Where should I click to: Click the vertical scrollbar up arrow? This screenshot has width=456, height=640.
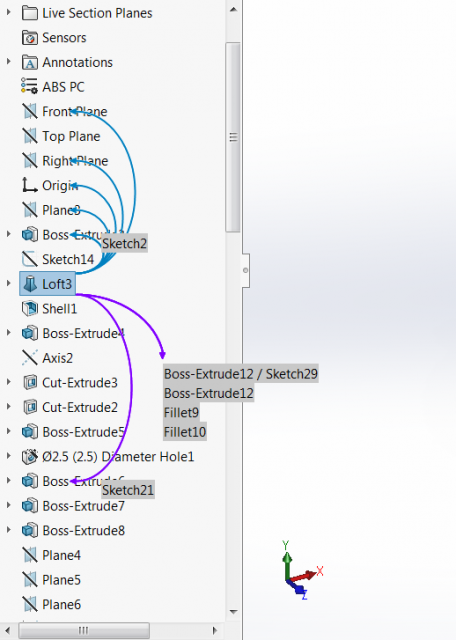coord(233,9)
